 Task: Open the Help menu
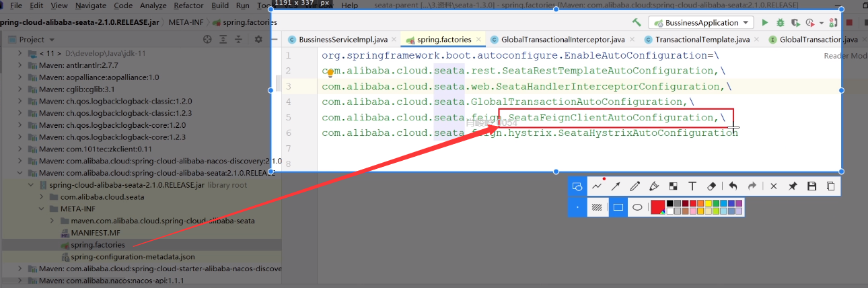[x=350, y=5]
